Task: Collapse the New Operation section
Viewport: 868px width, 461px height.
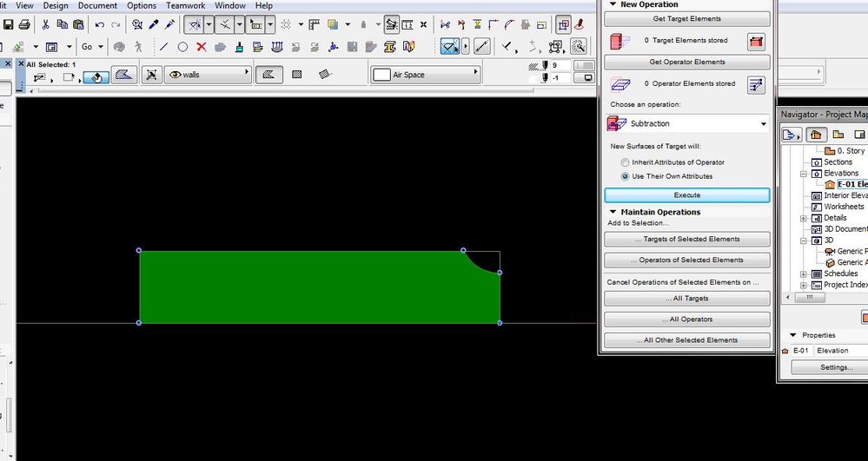Action: click(613, 3)
